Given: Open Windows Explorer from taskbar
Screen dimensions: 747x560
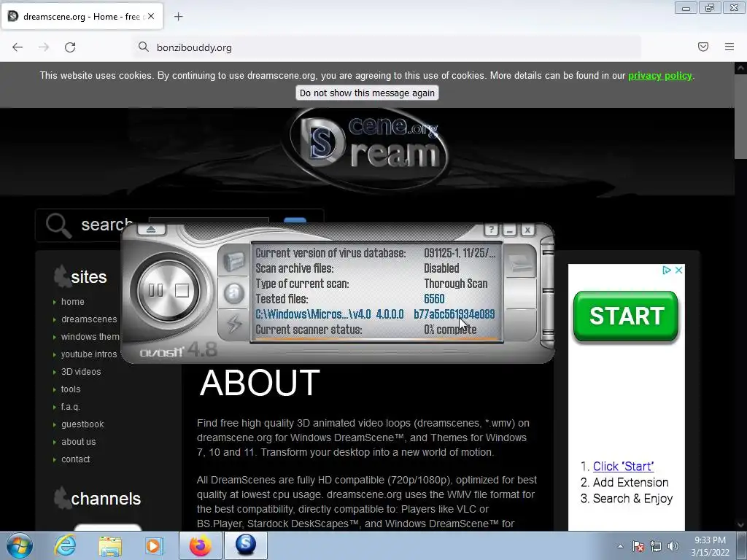Looking at the screenshot, I should pyautogui.click(x=110, y=545).
